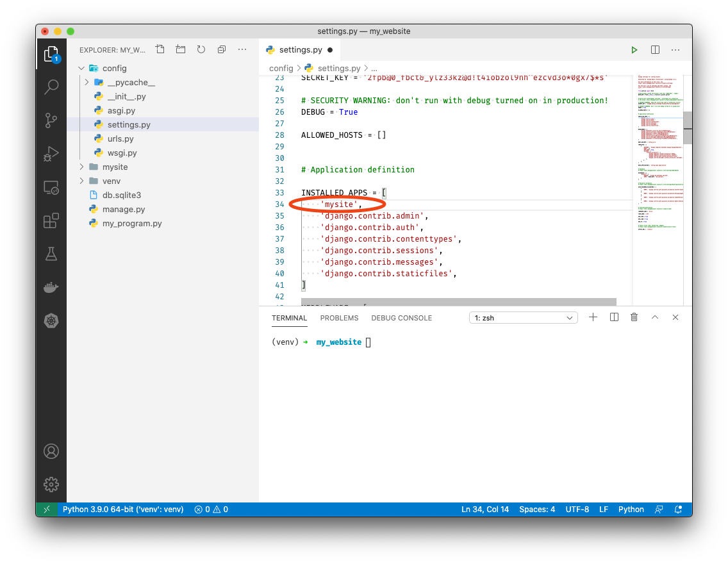The image size is (728, 564).
Task: Click the UTF-8 encoding in status bar
Action: pyautogui.click(x=577, y=510)
